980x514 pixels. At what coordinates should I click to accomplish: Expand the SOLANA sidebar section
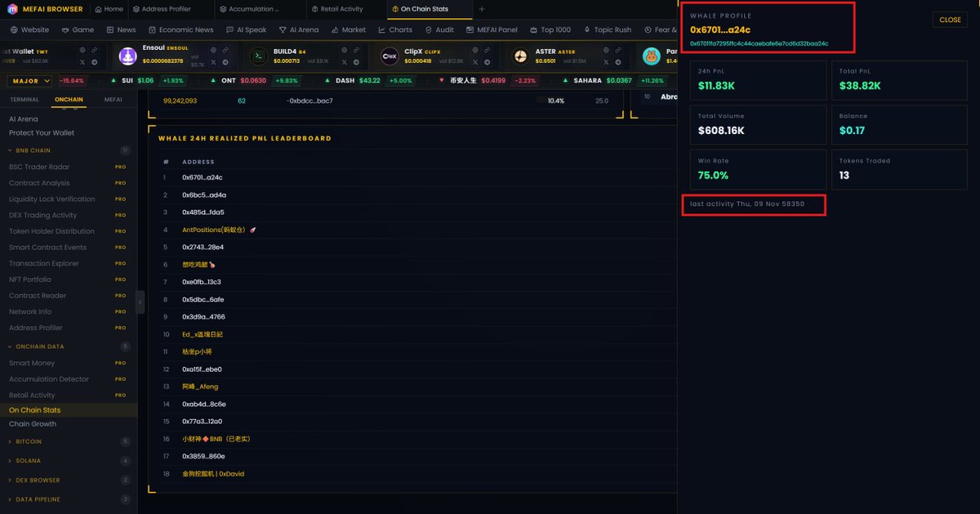69,461
